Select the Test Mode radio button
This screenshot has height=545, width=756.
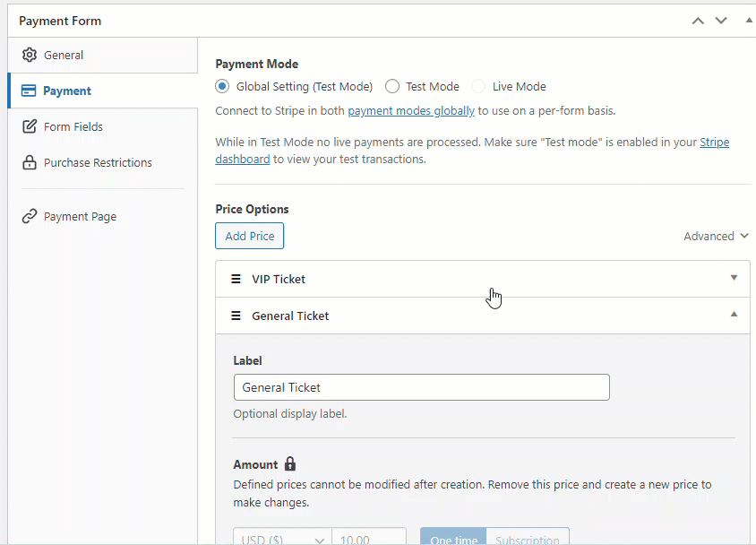tap(391, 86)
